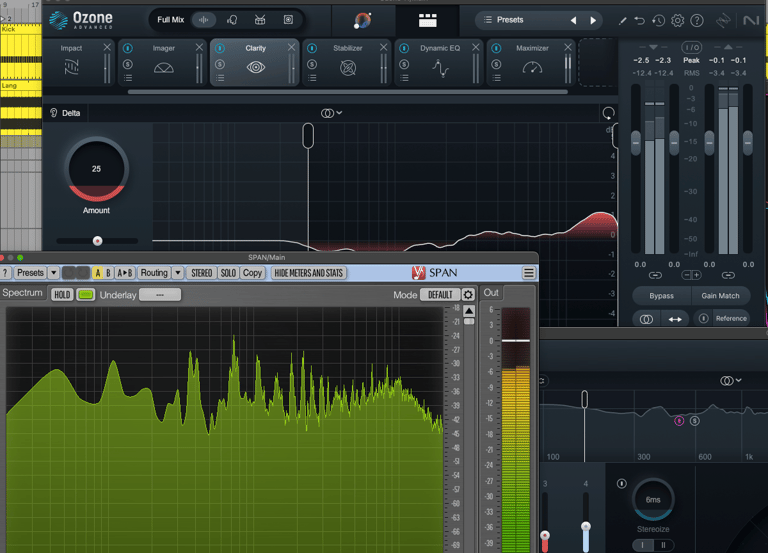Toggle Stabilizer module power button

pos(312,48)
